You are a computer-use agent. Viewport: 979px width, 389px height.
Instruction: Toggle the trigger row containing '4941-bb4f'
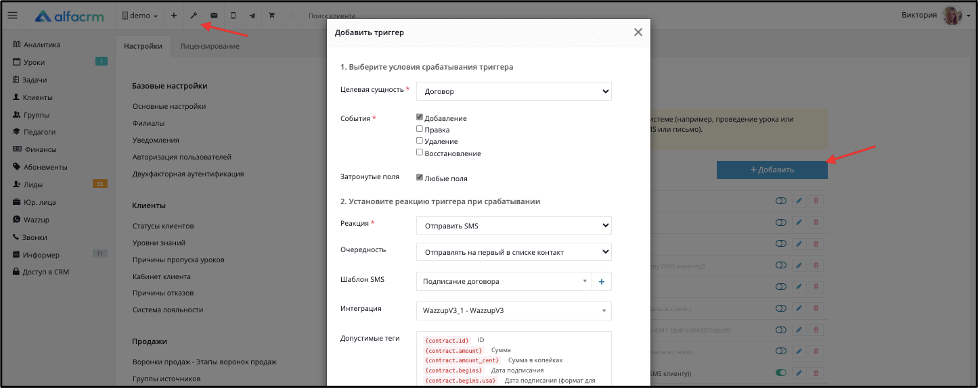[x=780, y=330]
